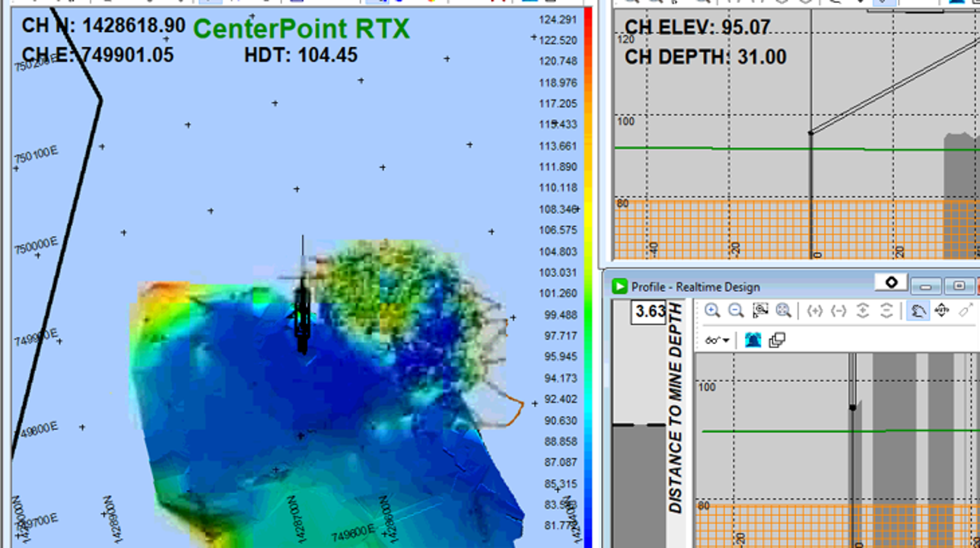Select the zoom window tool in Profile toolbar
The height and width of the screenshot is (548, 980).
point(760,311)
